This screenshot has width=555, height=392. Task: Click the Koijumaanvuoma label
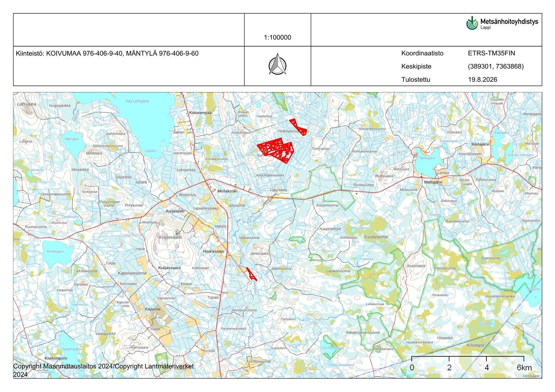click(x=270, y=175)
